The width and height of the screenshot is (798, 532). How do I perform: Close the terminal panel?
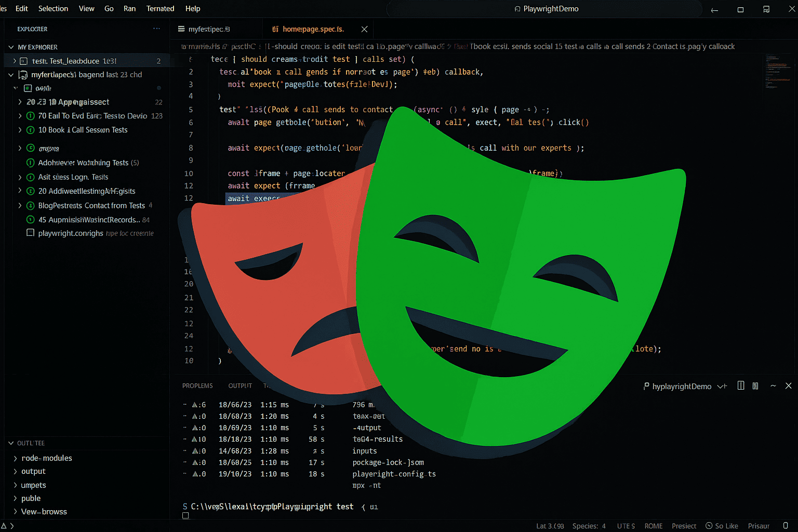click(x=788, y=386)
